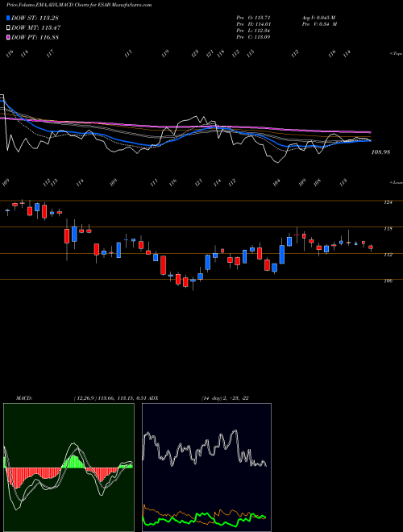Click the 'Pre L: 112.34' value

coord(253,31)
